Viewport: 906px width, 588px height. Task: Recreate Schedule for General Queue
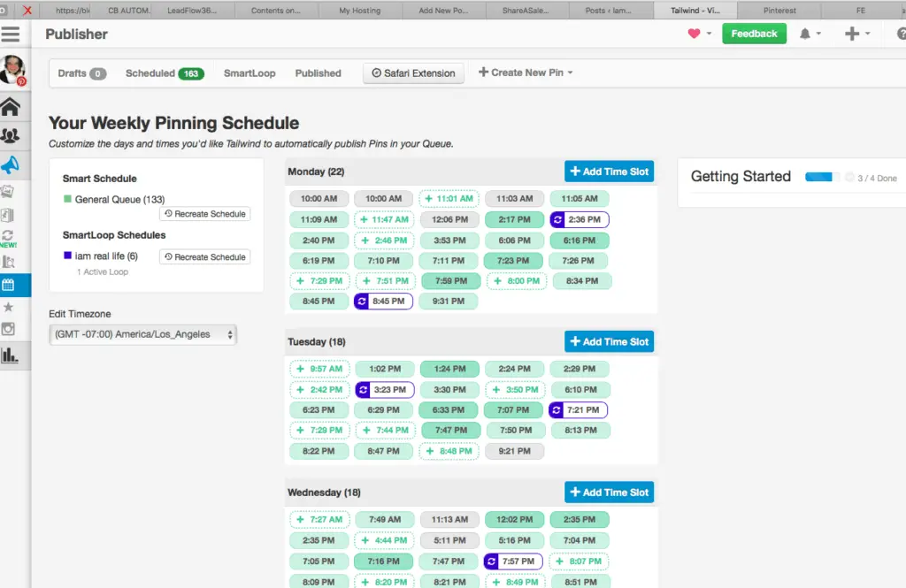(x=205, y=214)
